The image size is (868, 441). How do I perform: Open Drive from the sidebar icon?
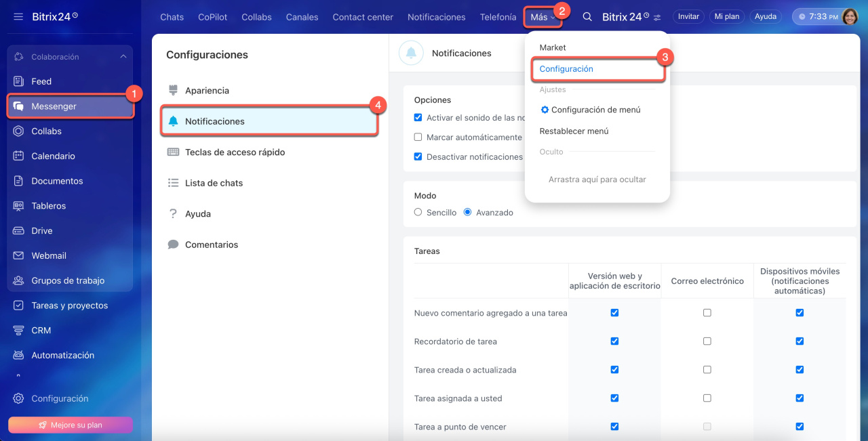(x=18, y=231)
